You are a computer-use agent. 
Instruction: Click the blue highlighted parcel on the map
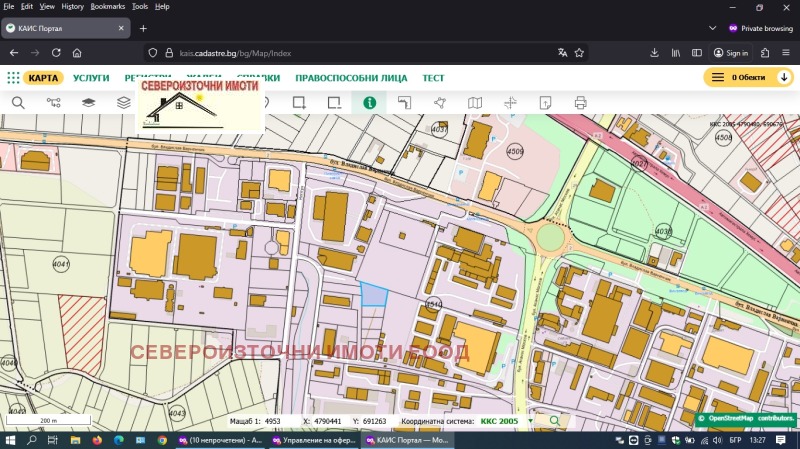pos(374,294)
